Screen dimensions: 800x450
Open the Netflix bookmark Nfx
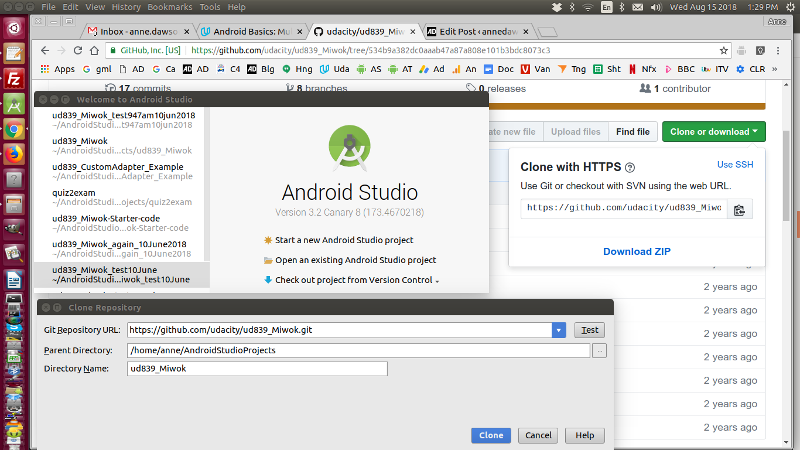[643, 69]
